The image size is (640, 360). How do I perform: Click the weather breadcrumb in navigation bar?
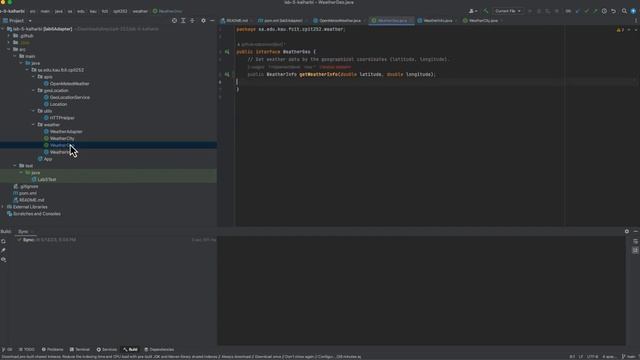pyautogui.click(x=140, y=11)
